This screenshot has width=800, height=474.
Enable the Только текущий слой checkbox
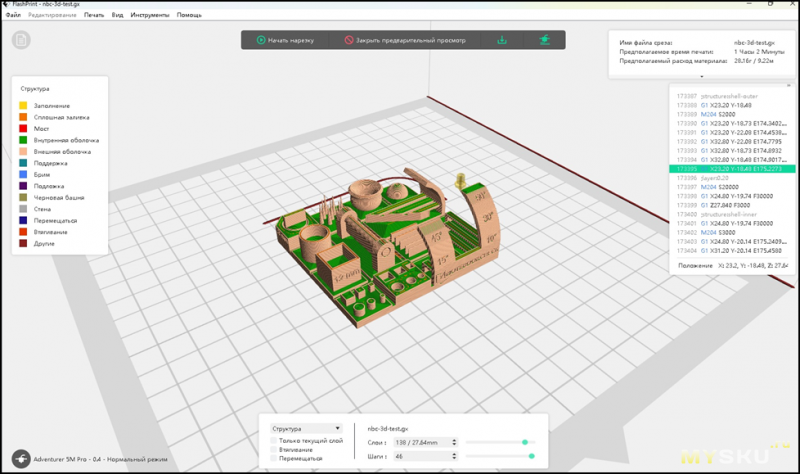click(x=276, y=440)
